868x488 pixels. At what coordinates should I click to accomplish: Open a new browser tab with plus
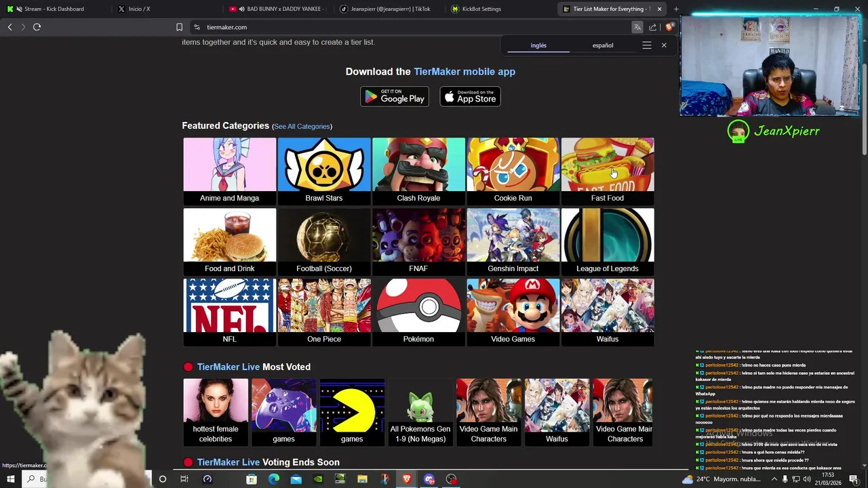click(x=676, y=9)
